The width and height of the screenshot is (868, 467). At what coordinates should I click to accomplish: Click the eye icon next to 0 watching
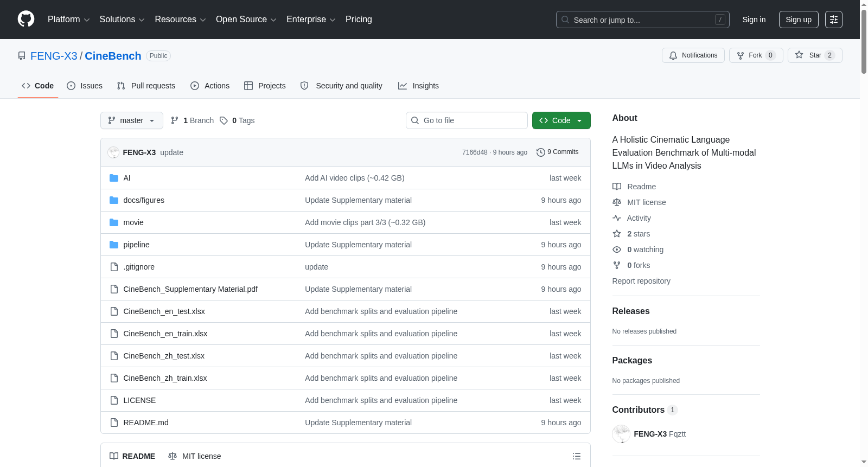point(617,250)
